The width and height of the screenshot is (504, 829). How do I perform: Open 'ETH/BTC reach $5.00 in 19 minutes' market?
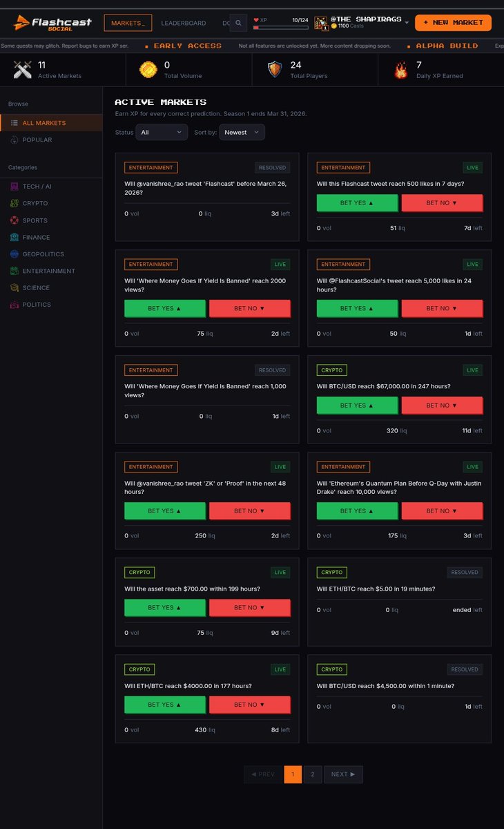376,589
